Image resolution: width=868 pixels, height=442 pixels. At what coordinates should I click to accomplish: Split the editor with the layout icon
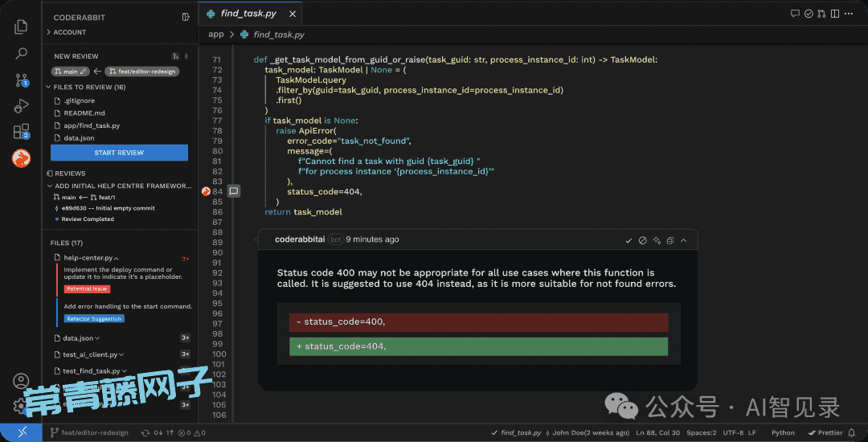835,14
